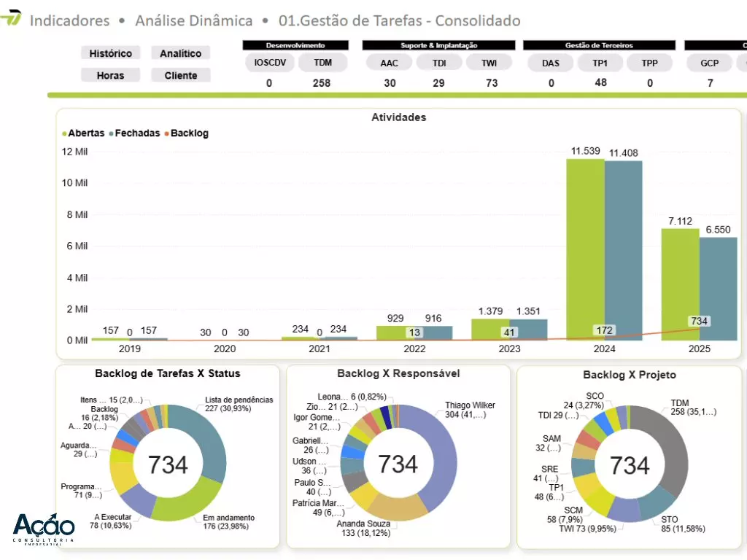Click the green Abertas legend marker
This screenshot has height=560, width=747.
(64, 133)
